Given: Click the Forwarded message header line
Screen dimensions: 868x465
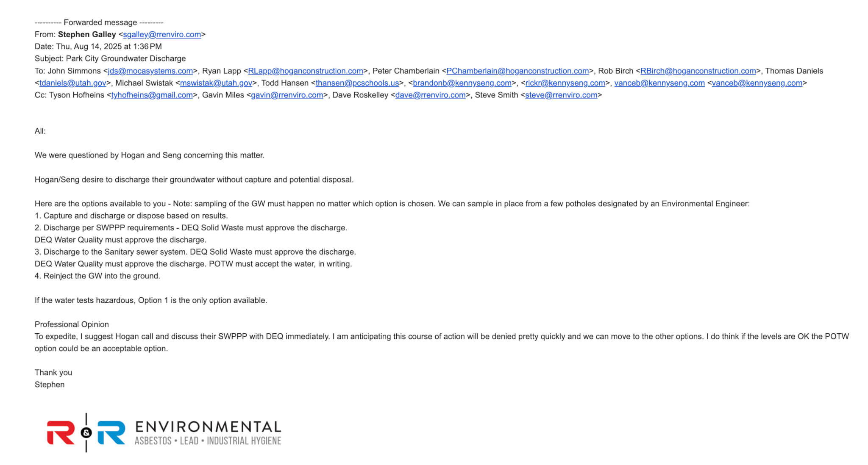Looking at the screenshot, I should tap(99, 22).
